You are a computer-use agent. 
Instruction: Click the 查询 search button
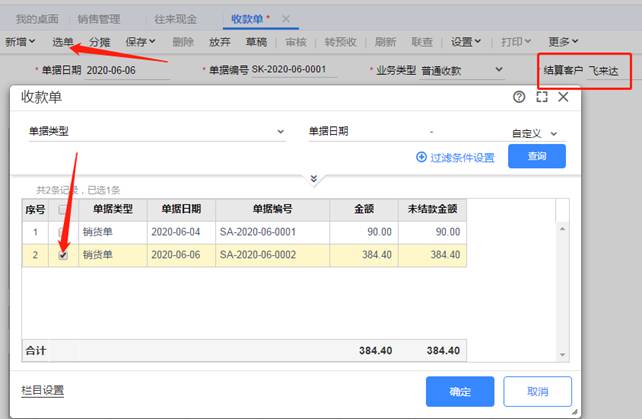537,157
